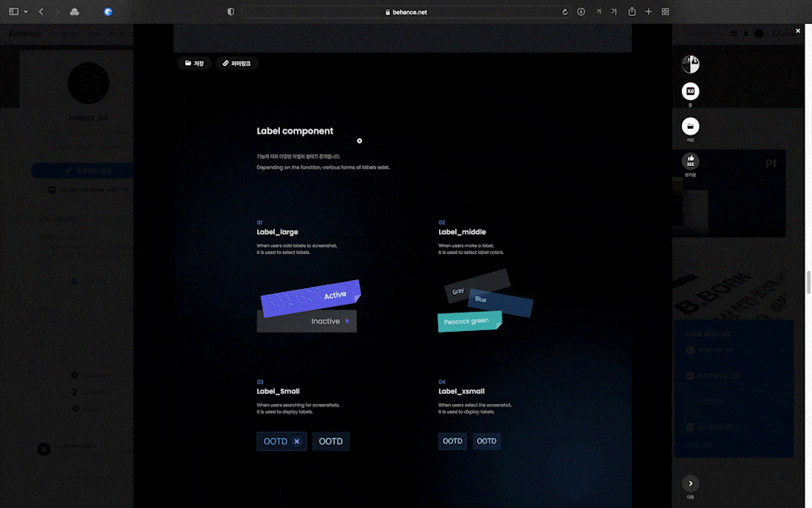
Task: Click the page vertical scrollbar thumb
Action: [x=808, y=282]
